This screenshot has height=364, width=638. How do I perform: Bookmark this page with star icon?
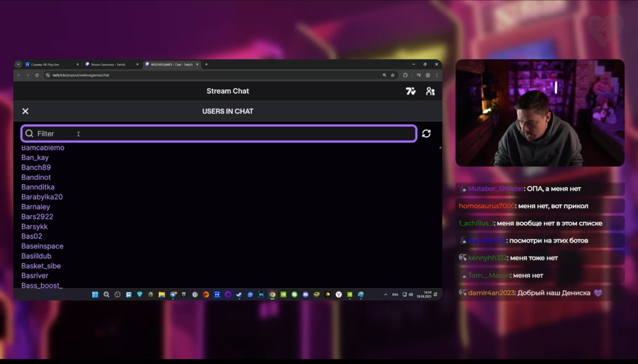[393, 75]
